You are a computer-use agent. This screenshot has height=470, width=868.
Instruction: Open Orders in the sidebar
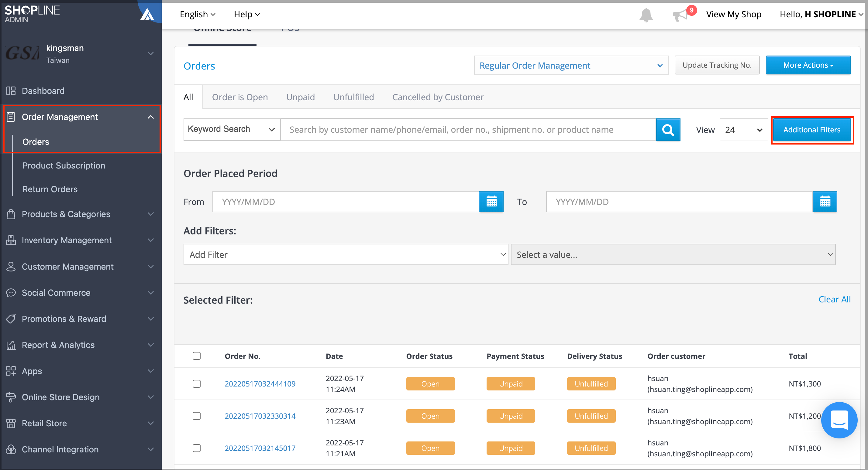click(x=36, y=142)
